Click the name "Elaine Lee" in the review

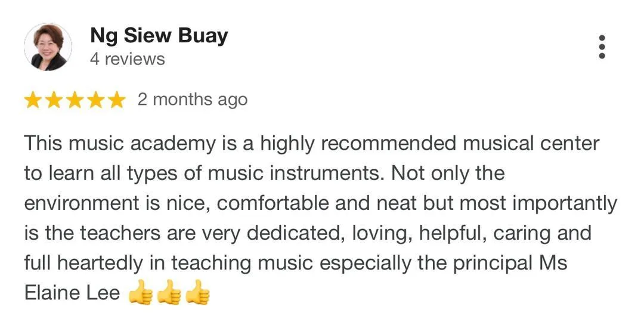pyautogui.click(x=72, y=293)
